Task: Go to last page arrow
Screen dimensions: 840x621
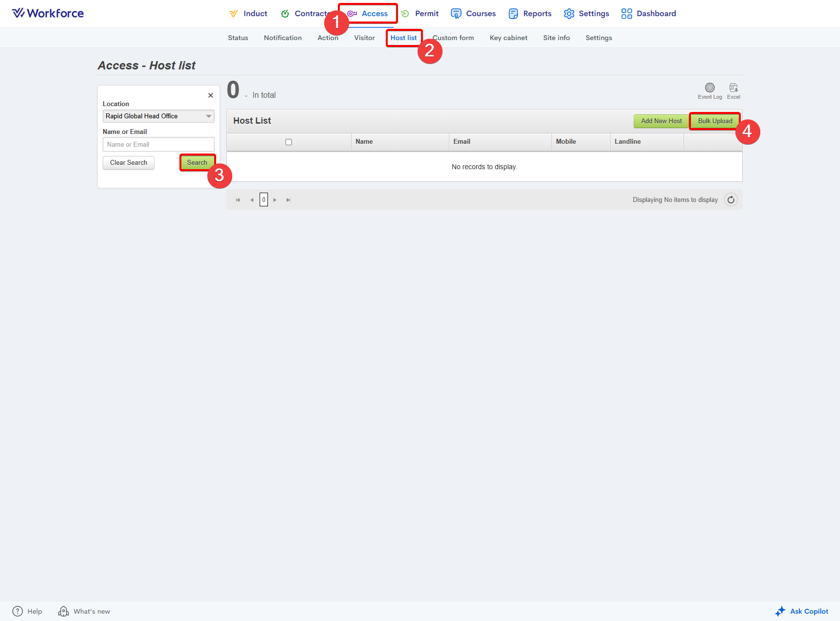Action: pos(288,200)
